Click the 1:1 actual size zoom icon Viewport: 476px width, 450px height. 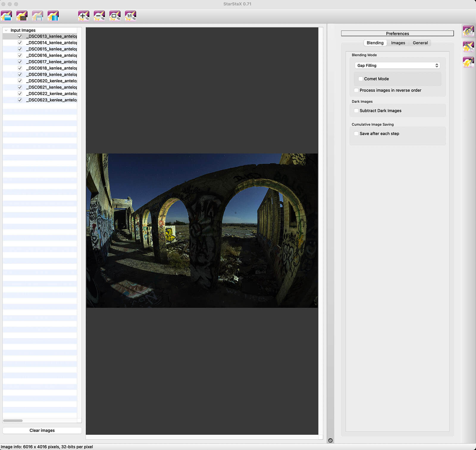point(130,16)
